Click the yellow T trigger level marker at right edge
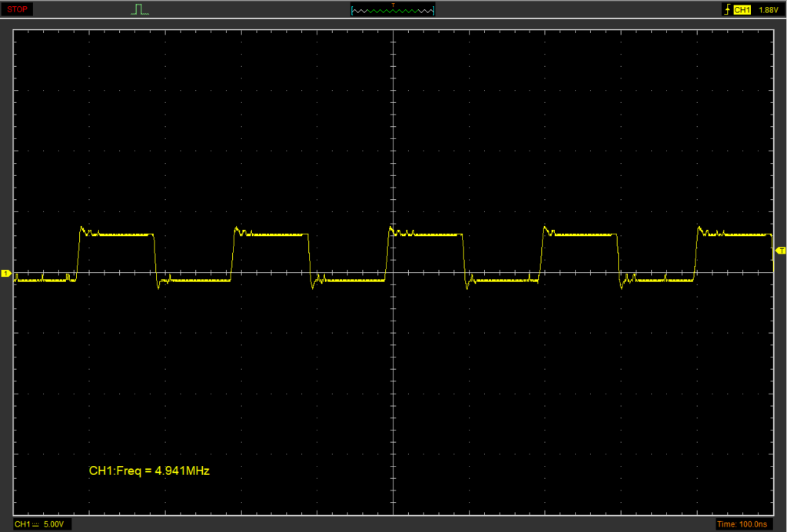The height and width of the screenshot is (532, 787). click(781, 251)
